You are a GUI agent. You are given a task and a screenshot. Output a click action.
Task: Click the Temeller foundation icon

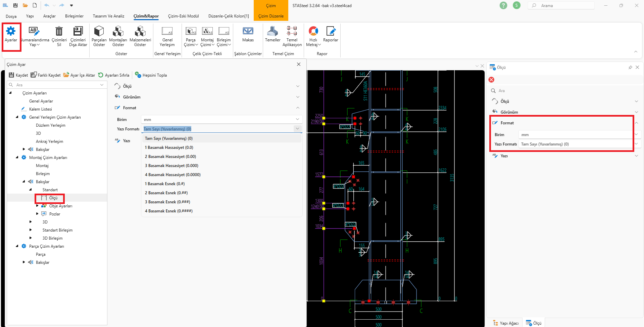[273, 31]
